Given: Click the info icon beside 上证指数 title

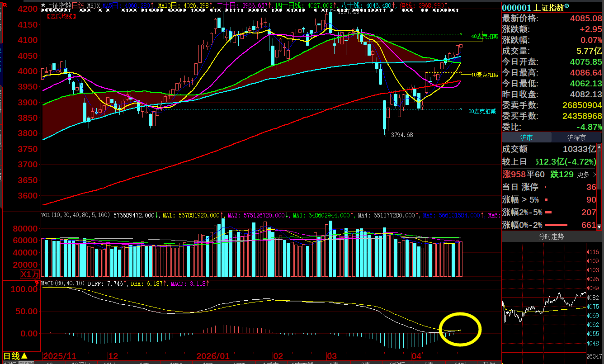Looking at the screenshot, I should point(567,6).
